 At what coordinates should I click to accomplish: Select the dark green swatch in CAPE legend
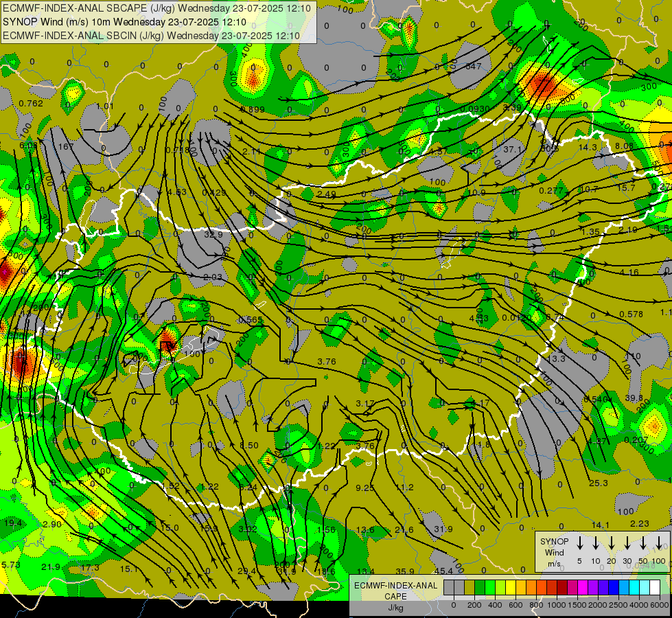[480, 587]
